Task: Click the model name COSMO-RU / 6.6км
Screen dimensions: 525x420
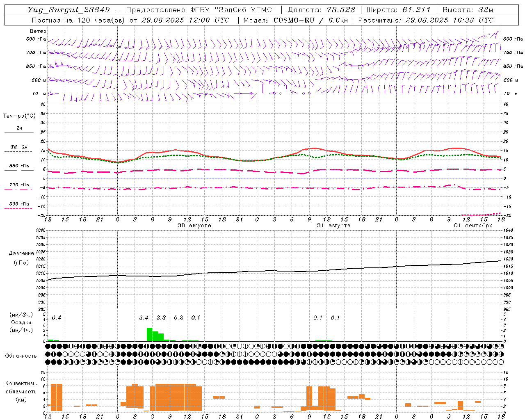Action: pos(310,20)
